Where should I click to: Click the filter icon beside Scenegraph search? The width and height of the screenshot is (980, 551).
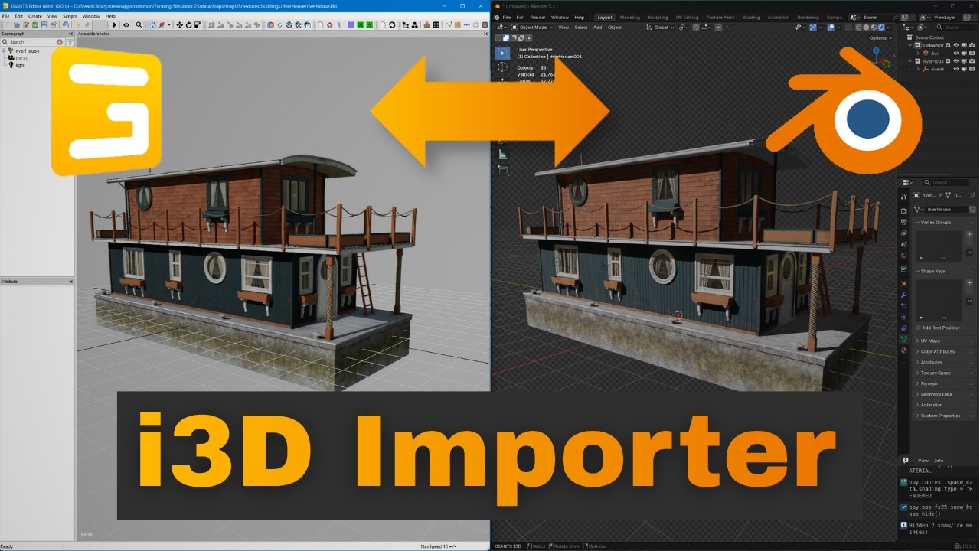(70, 42)
